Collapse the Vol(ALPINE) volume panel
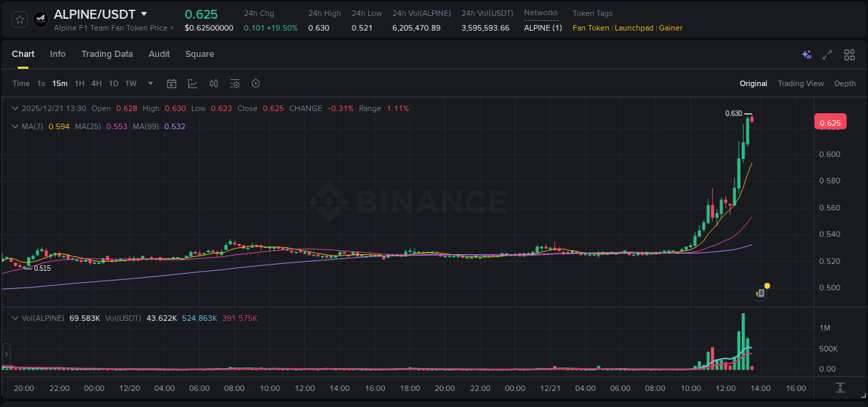This screenshot has height=407, width=868. coord(15,317)
